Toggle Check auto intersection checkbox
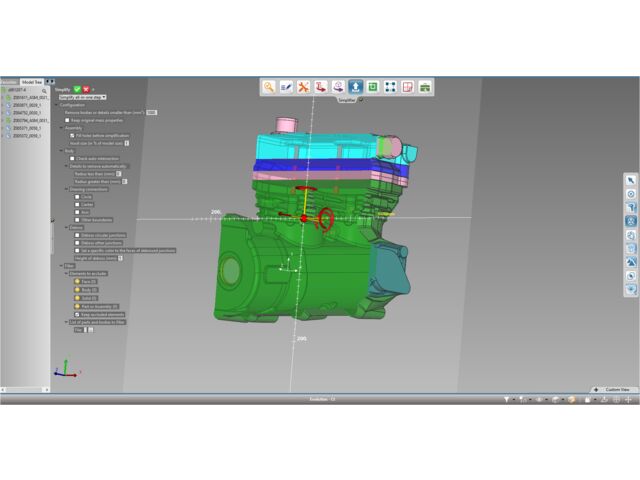 (x=72, y=158)
